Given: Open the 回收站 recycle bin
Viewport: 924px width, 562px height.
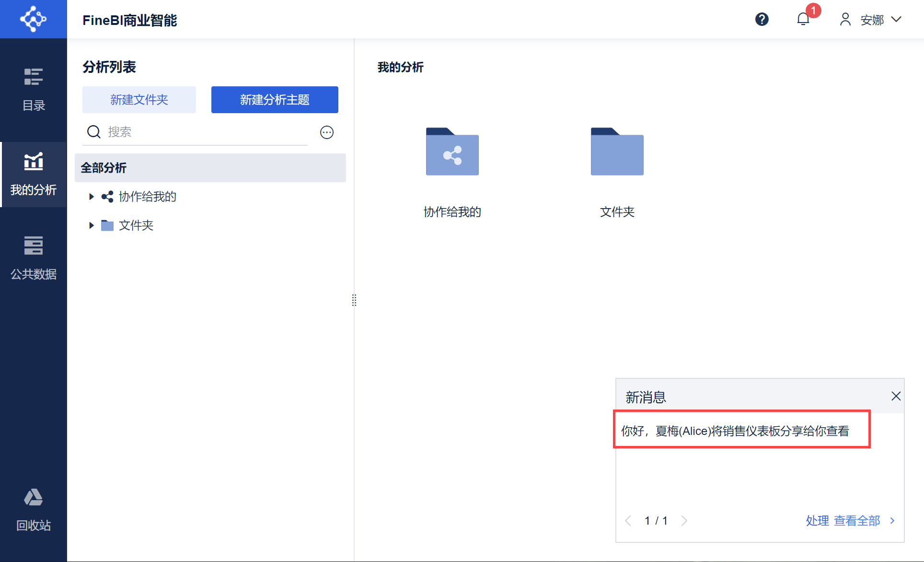Looking at the screenshot, I should 34,510.
